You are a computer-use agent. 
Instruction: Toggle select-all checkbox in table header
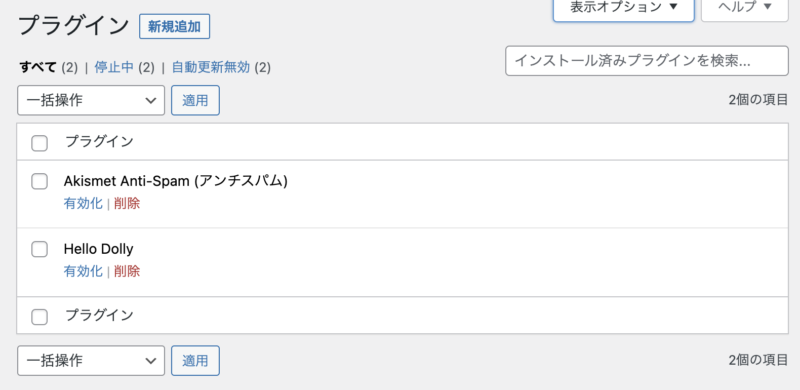39,143
